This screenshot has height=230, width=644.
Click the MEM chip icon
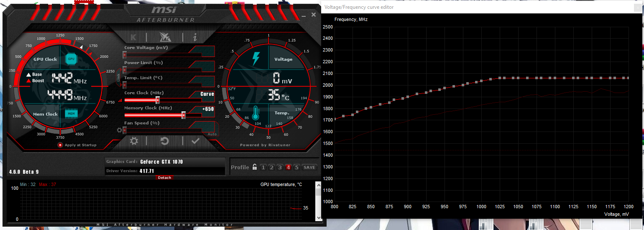72,113
